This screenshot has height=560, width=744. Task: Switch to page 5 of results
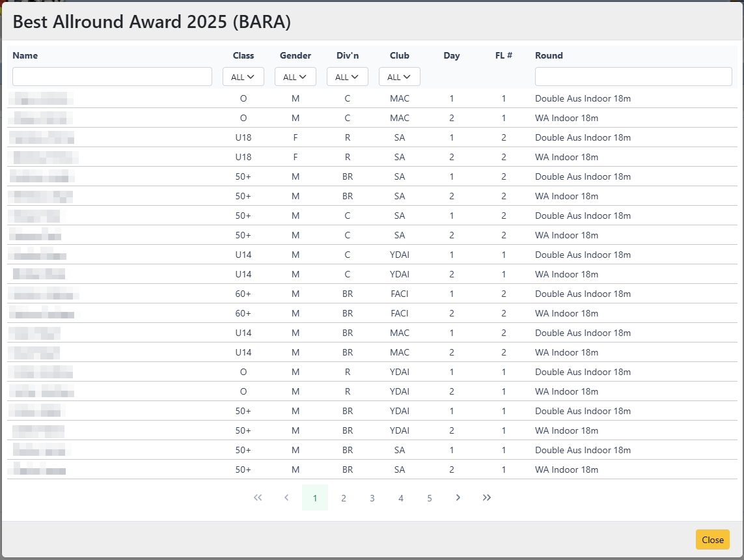[430, 498]
